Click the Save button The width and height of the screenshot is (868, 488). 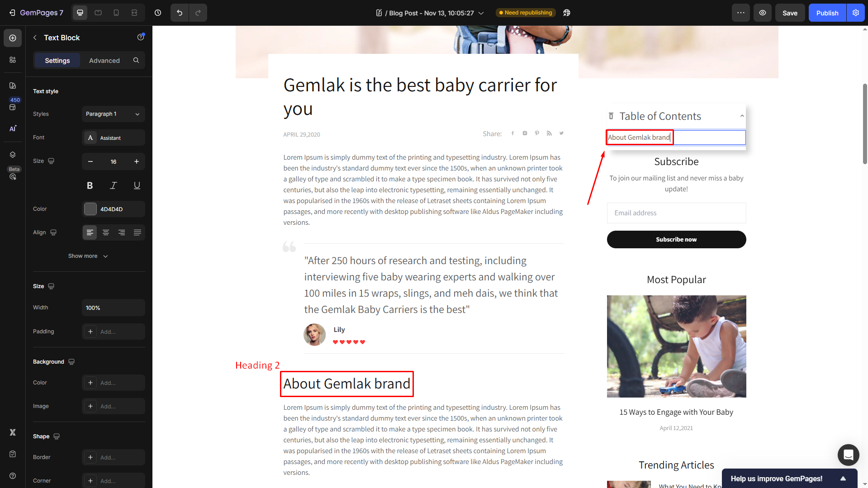pos(790,13)
